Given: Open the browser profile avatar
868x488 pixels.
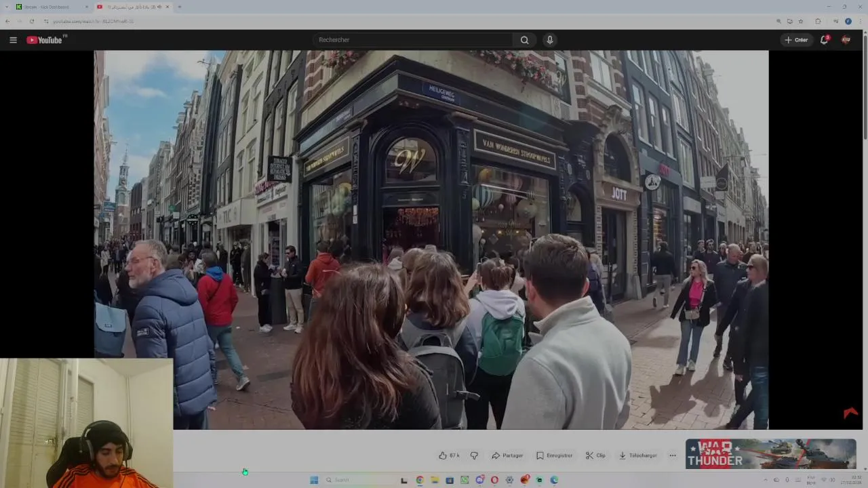Looking at the screenshot, I should point(848,21).
